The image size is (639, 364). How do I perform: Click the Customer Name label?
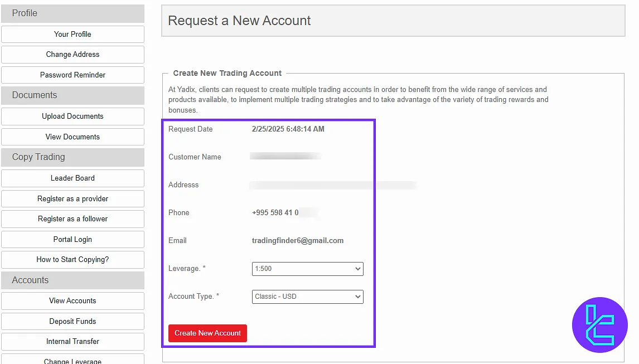pos(195,157)
